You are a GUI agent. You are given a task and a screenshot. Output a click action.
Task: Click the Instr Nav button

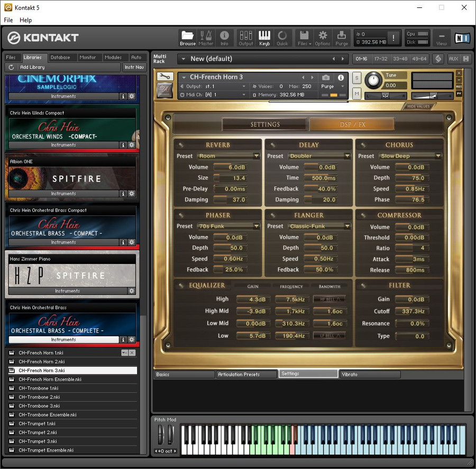point(134,67)
